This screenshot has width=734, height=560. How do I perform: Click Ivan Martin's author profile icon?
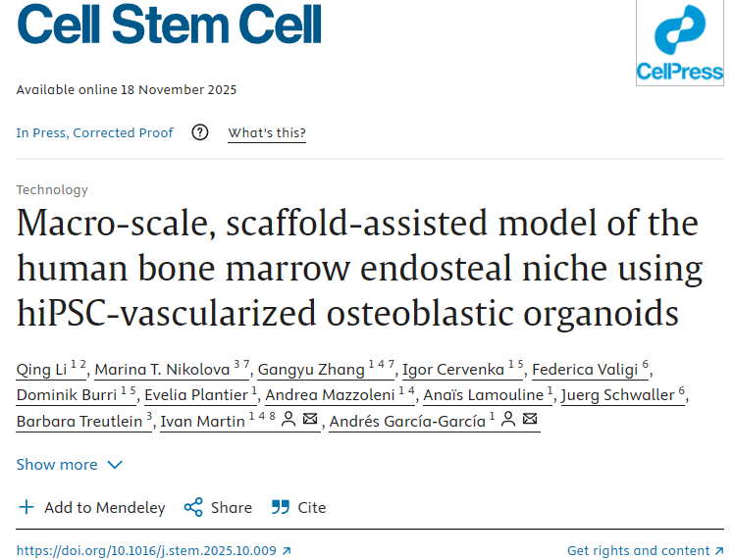288,421
